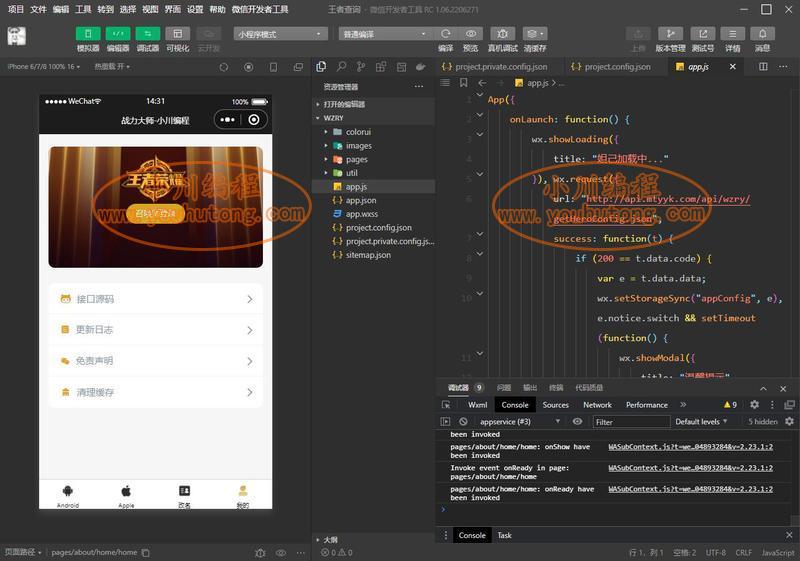This screenshot has height=561, width=800.
Task: Toggle the simulator panel button
Action: click(x=88, y=34)
